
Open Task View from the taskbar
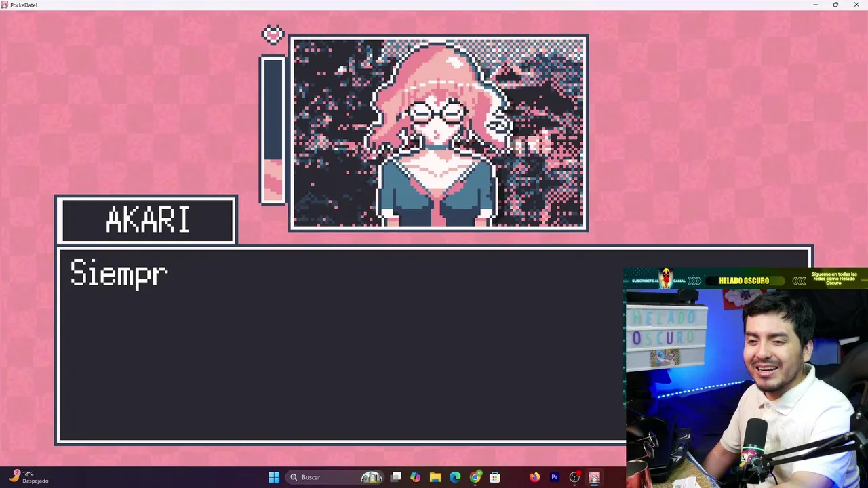[396, 477]
